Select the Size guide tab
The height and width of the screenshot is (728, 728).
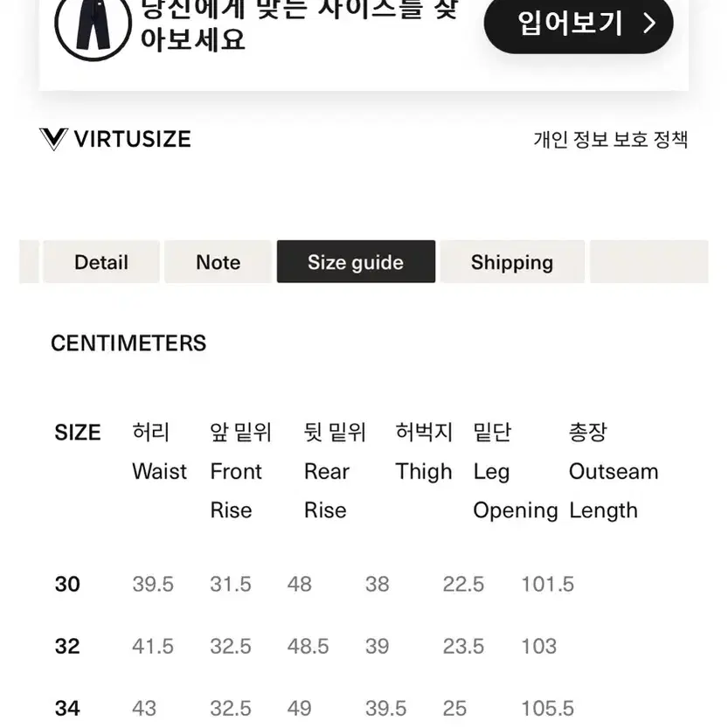tap(356, 262)
